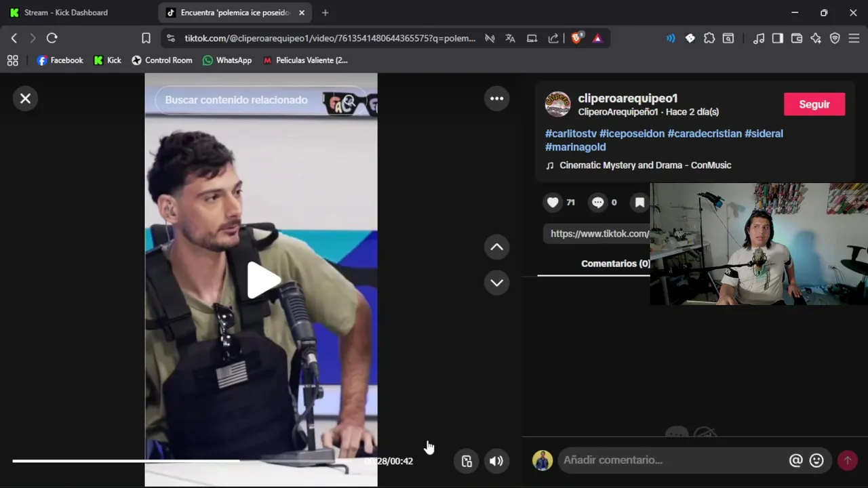Open hashtag #sideral
This screenshot has height=488, width=868.
[x=764, y=134]
